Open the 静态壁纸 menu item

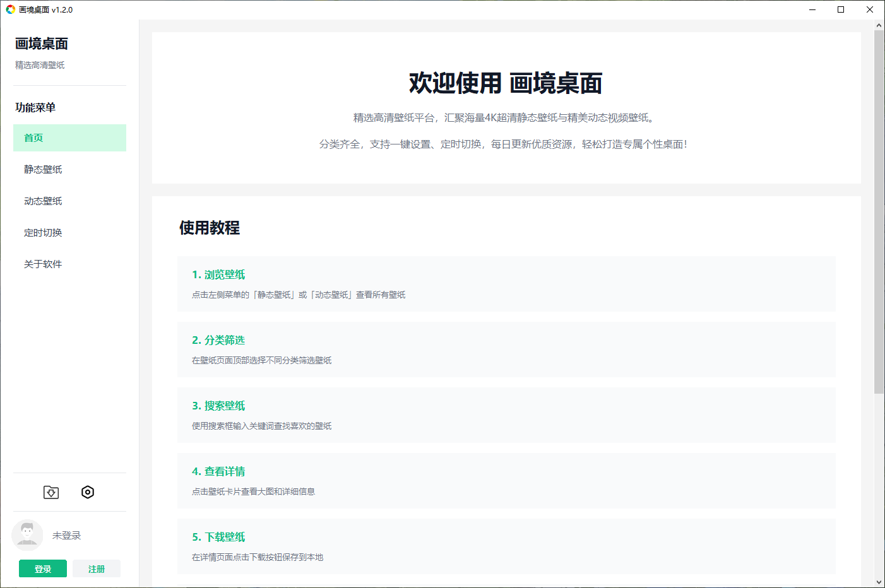click(x=69, y=169)
